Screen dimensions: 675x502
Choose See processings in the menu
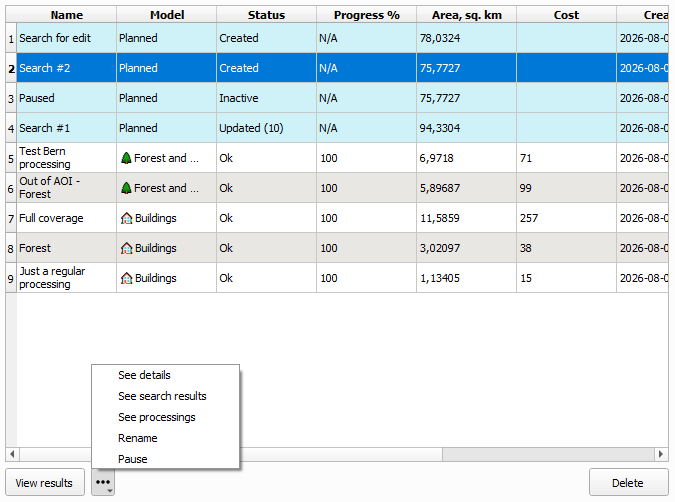[157, 417]
